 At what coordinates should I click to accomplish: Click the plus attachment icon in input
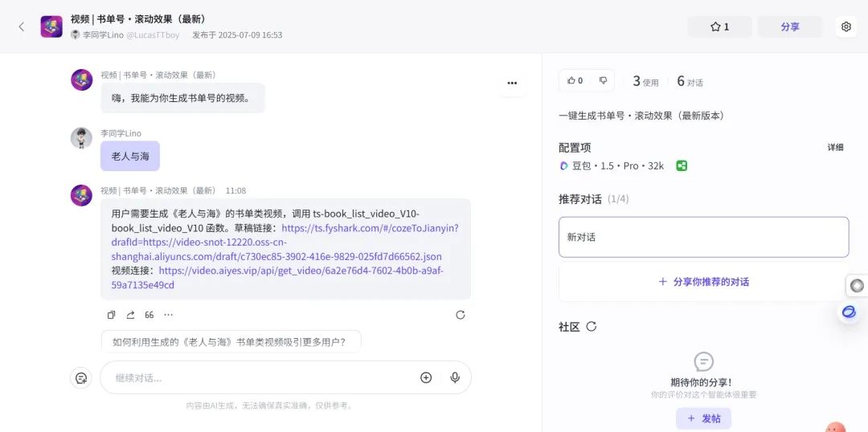point(426,377)
